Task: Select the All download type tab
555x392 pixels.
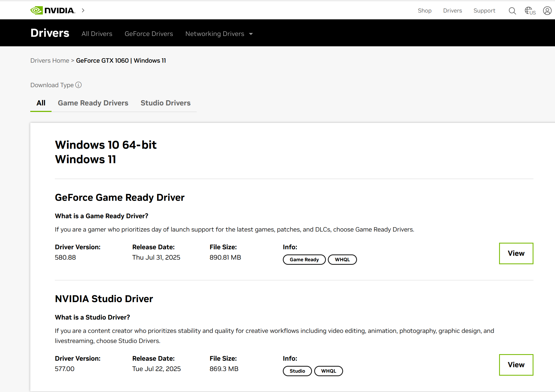Action: (x=41, y=103)
